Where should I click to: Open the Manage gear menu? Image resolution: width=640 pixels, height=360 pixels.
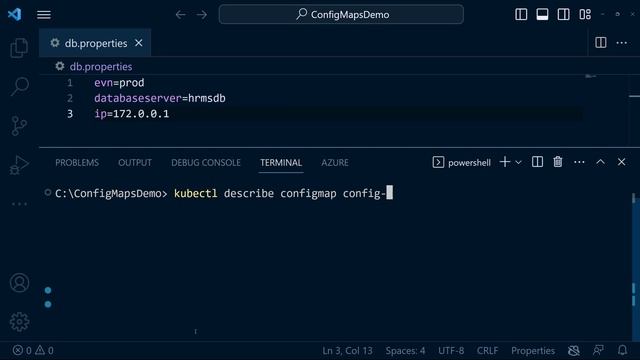pyautogui.click(x=19, y=322)
